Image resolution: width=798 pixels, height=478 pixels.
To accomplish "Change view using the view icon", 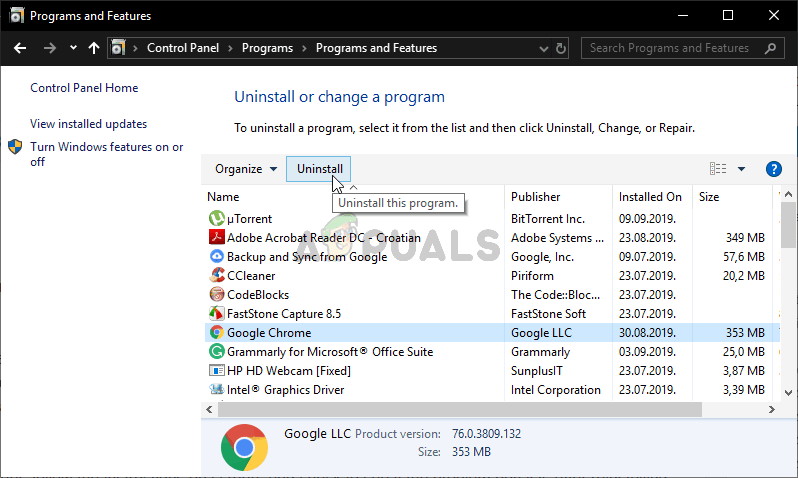I will pos(718,168).
